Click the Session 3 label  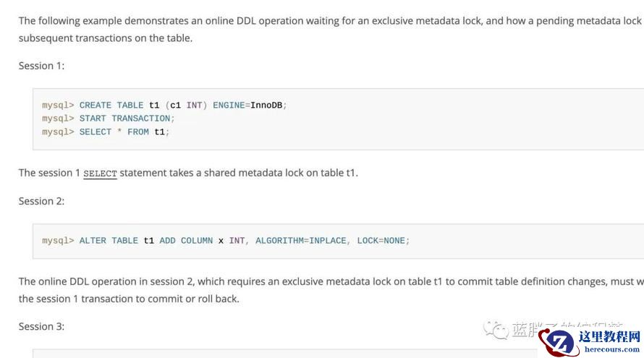click(41, 326)
